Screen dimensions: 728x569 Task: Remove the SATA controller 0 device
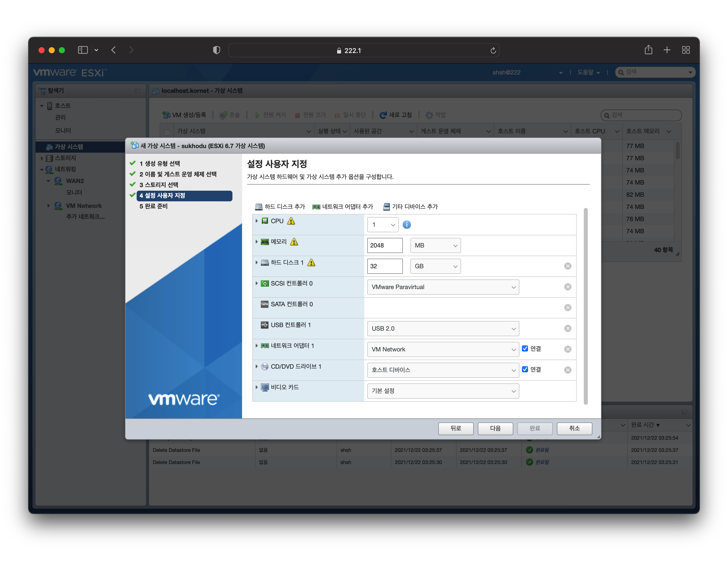568,308
